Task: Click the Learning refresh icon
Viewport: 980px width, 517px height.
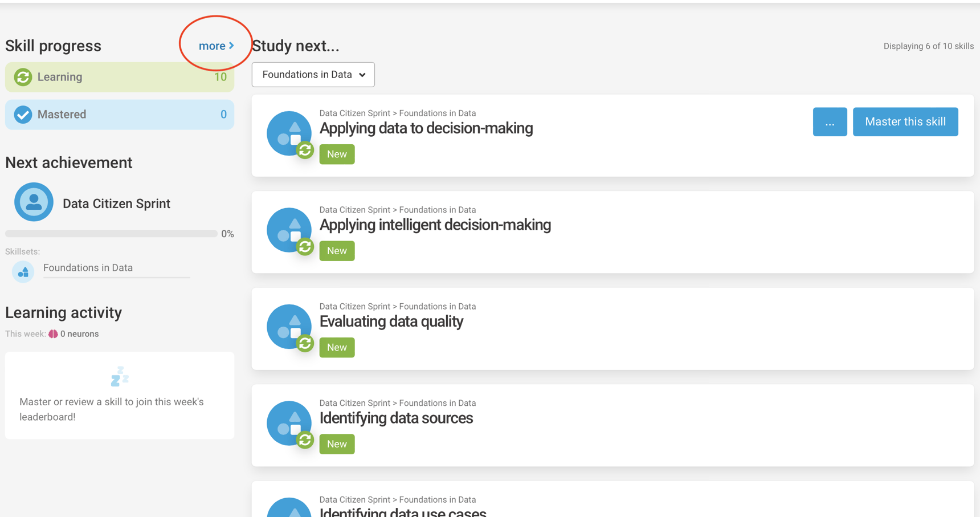Action: [23, 77]
